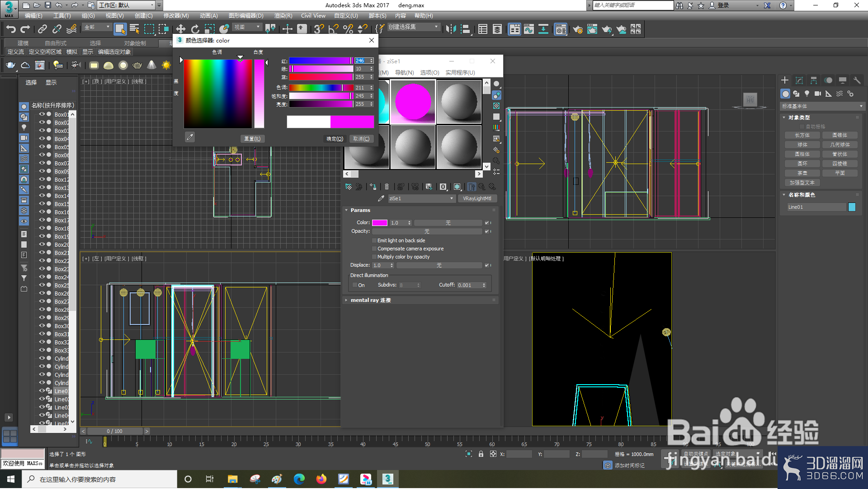Open the workspace dropdown 默认

[x=126, y=5]
